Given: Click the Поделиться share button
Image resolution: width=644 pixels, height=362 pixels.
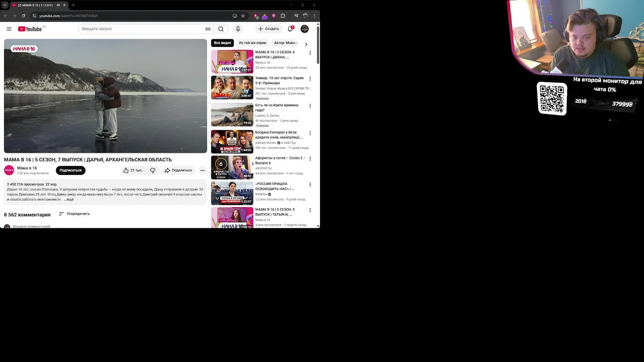Looking at the screenshot, I should tap(178, 170).
